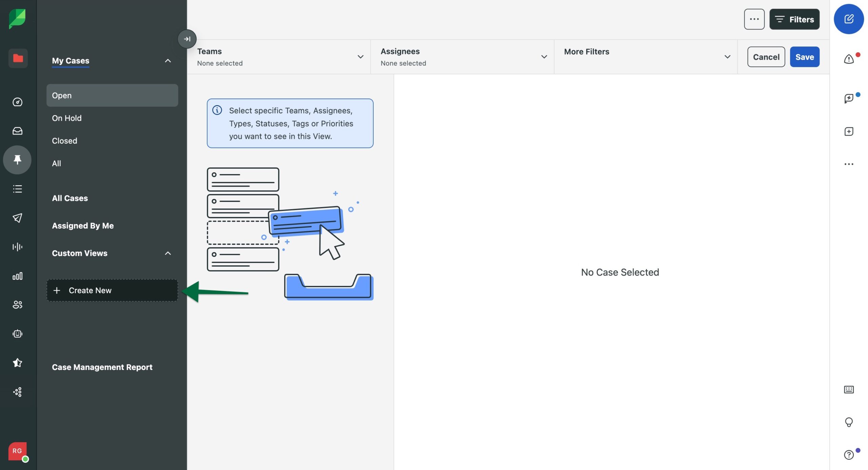
Task: Click the help question mark icon
Action: (848, 455)
